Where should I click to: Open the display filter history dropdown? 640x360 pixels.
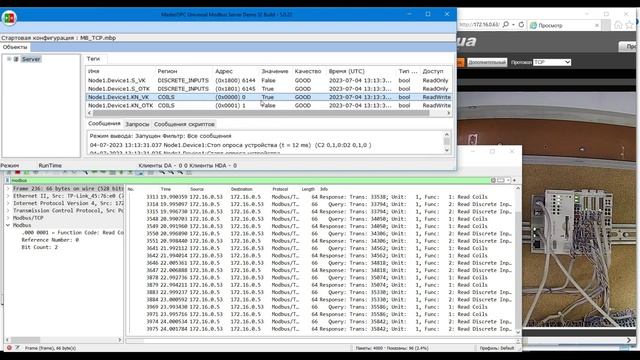pos(508,180)
